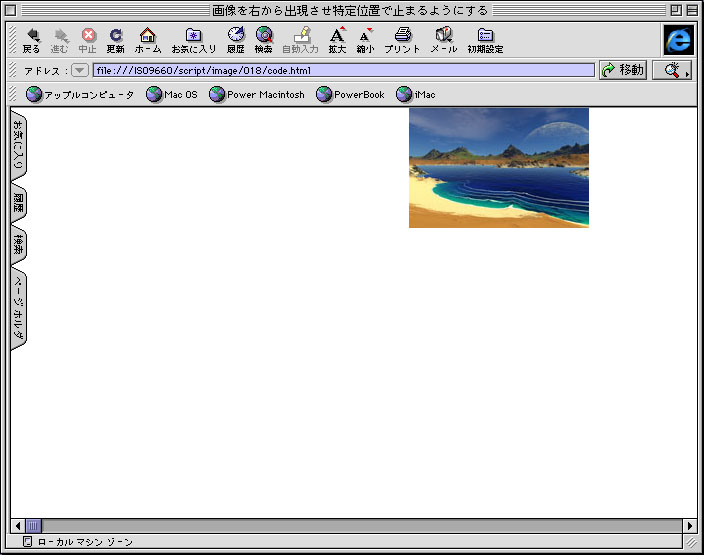Screen dimensions: 704x555
Task: Click the beach landscape image
Action: [x=499, y=167]
